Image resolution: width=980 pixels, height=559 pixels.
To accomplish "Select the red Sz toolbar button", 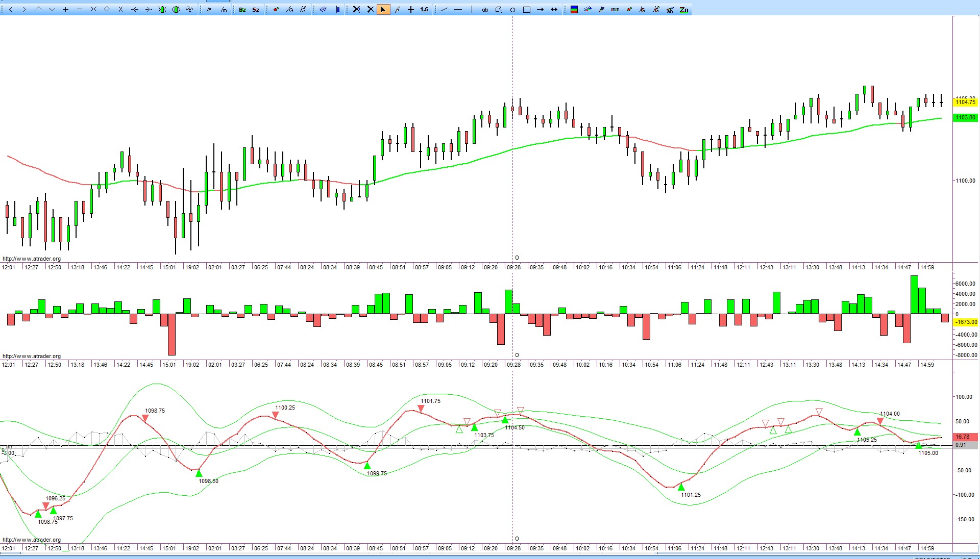I will click(256, 10).
